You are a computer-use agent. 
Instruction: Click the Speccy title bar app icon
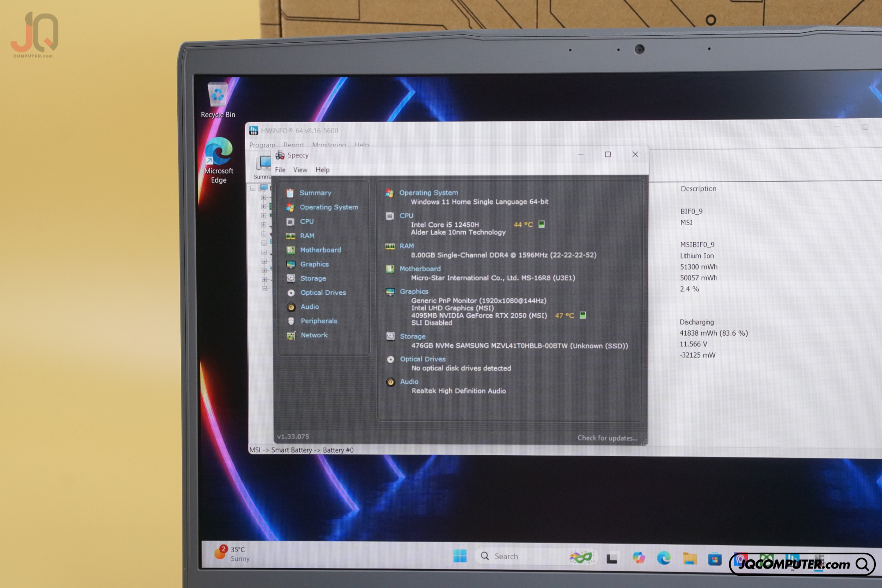coord(280,155)
